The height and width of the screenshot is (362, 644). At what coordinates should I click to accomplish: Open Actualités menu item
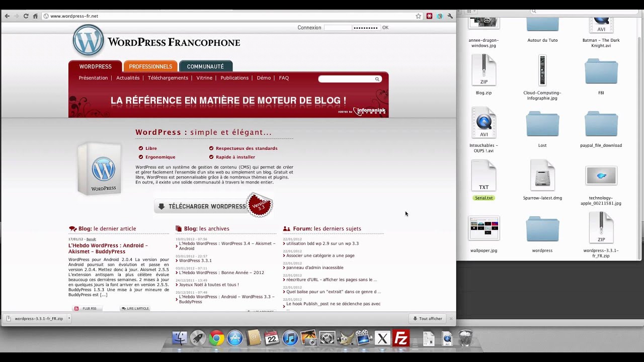pos(128,78)
